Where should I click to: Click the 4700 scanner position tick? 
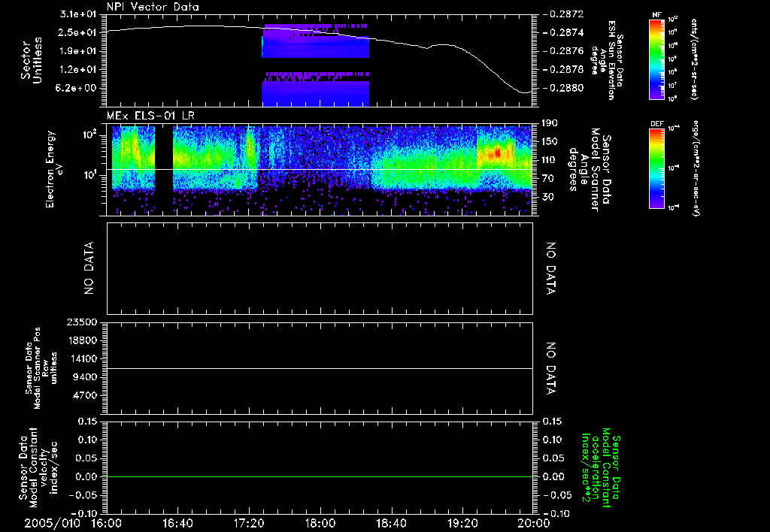(x=86, y=395)
